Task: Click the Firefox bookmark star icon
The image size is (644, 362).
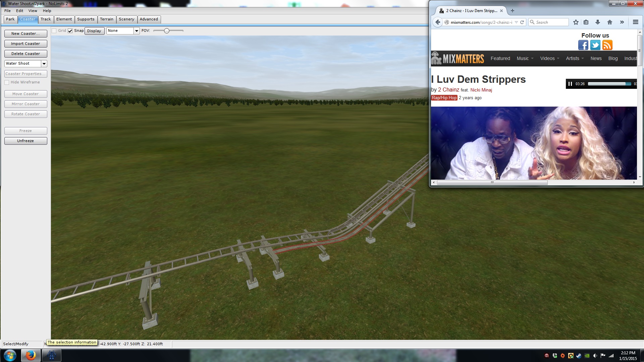Action: [x=576, y=22]
